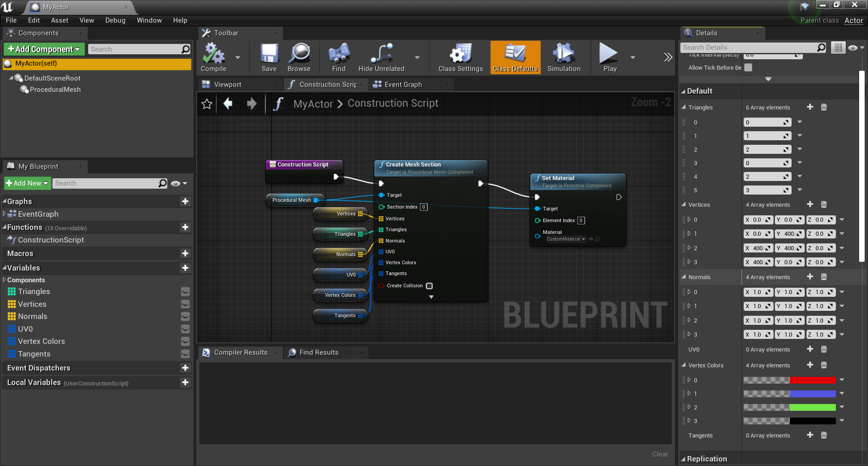Toggle UV0 variable visibility eye
Image resolution: width=868 pixels, height=466 pixels.
(185, 329)
